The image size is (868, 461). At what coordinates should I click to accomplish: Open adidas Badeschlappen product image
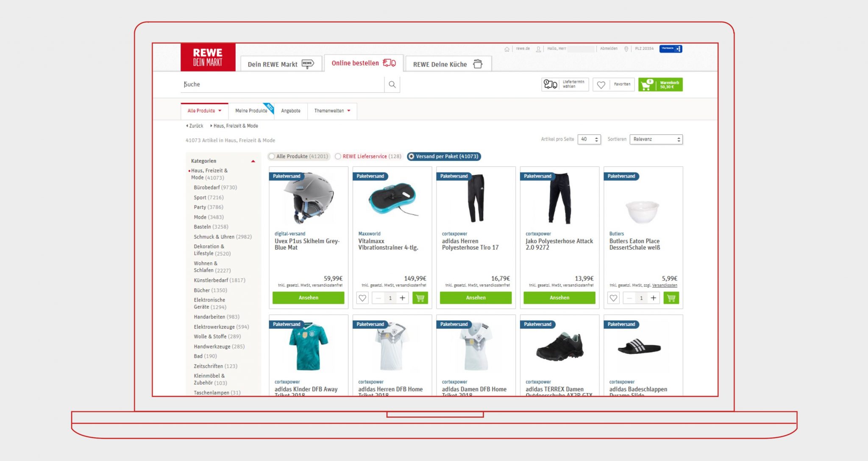(640, 347)
